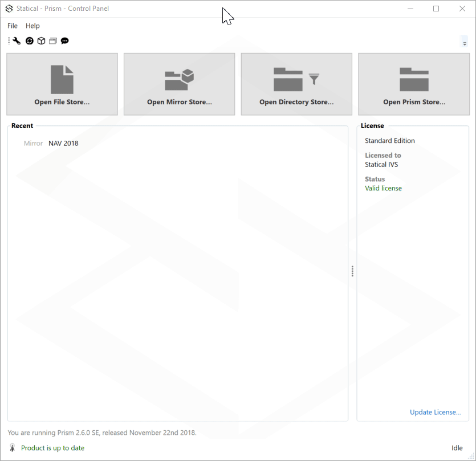This screenshot has width=476, height=461.
Task: Click the Standard Edition label
Action: point(390,141)
